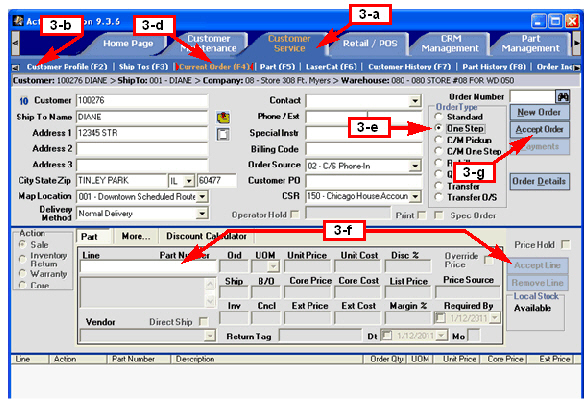Screen dimensions: 588x399
Task: Choose the Sale action radio button
Action: [22, 244]
